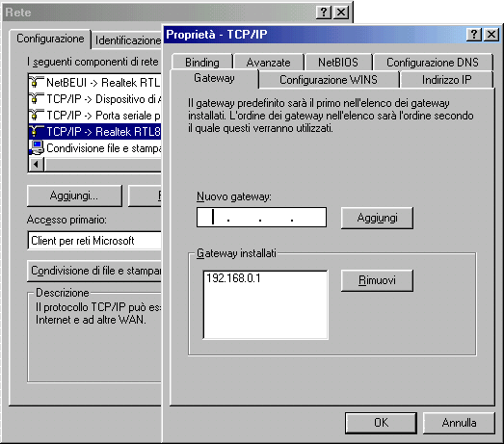
Task: Open the Configurazione DNS tab
Action: (x=433, y=63)
